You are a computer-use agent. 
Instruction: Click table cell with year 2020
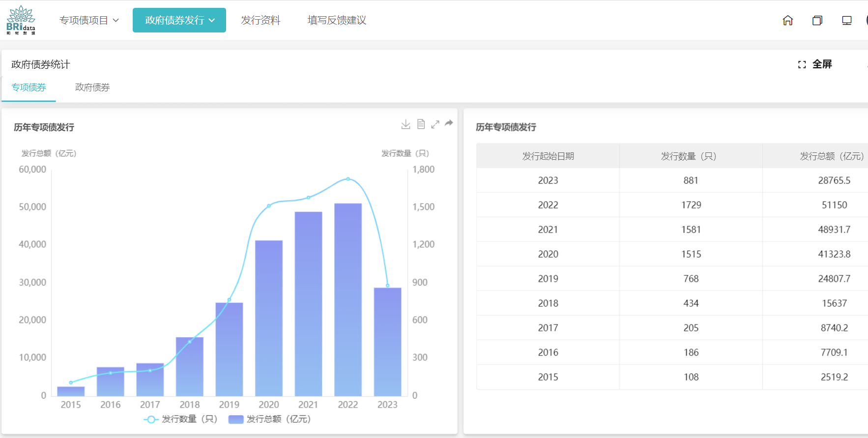click(548, 254)
